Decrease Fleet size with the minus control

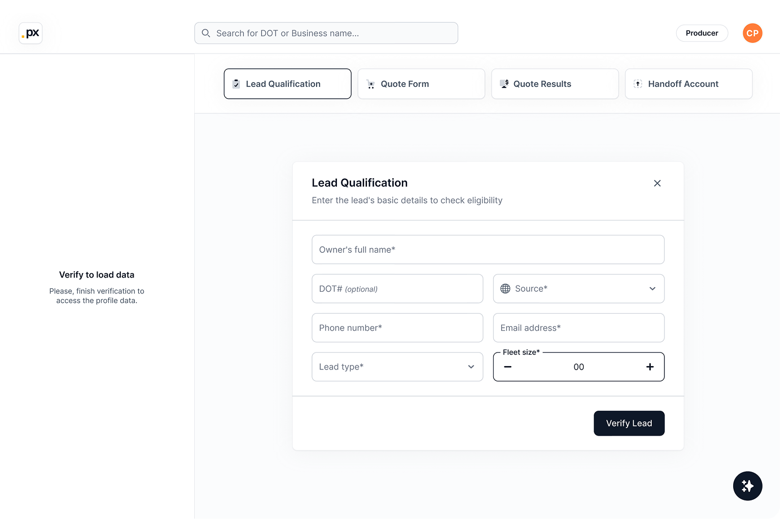507,367
